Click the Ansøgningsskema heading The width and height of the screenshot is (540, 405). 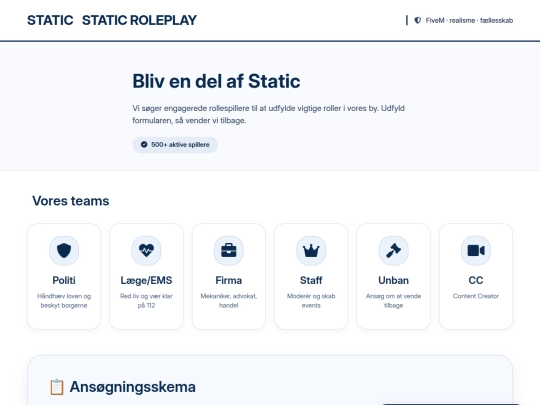(133, 387)
